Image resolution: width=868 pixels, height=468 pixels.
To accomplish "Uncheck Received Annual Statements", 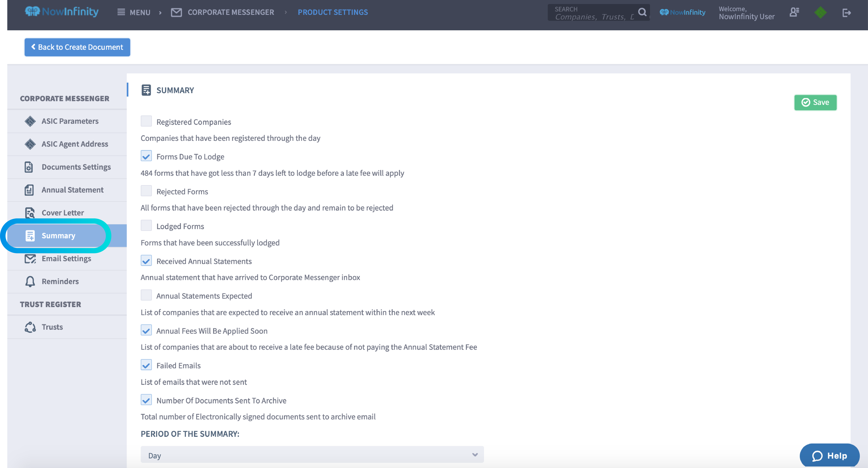I will click(146, 260).
